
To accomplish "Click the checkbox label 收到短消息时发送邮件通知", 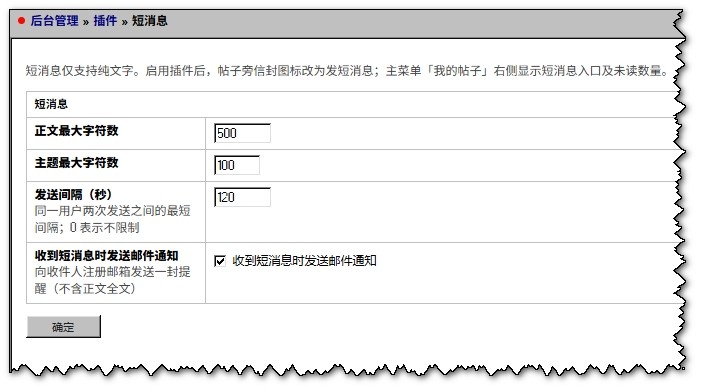I will (304, 261).
